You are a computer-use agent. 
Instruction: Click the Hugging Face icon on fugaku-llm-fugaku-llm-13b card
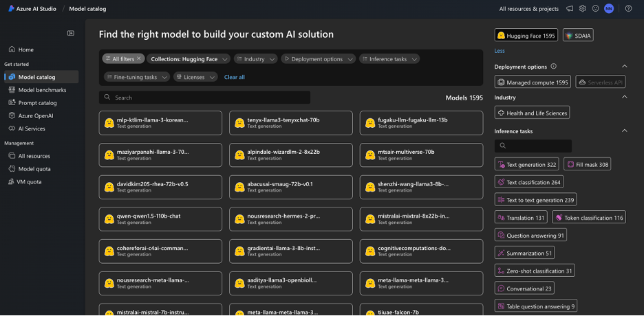coord(370,123)
